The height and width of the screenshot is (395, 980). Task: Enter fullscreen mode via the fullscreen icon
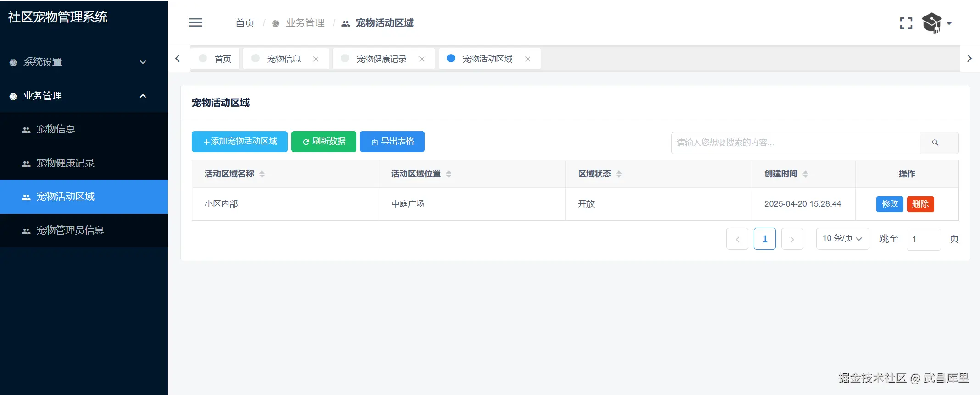906,23
